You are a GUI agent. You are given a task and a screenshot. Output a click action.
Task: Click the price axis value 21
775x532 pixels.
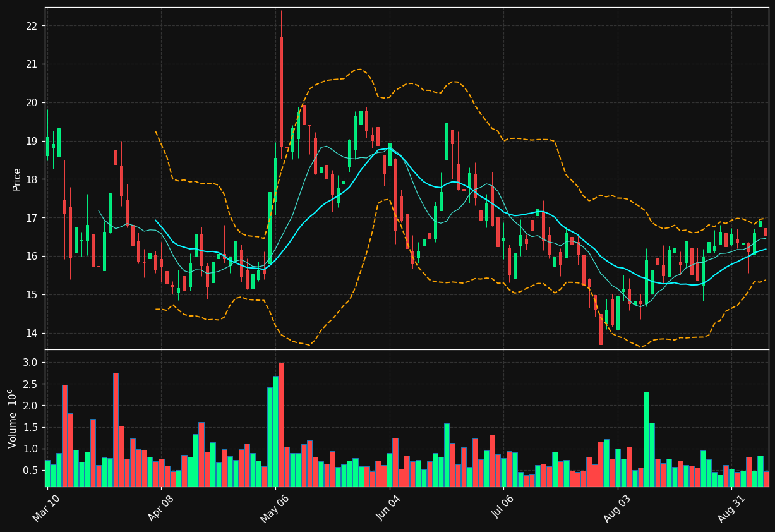point(32,64)
